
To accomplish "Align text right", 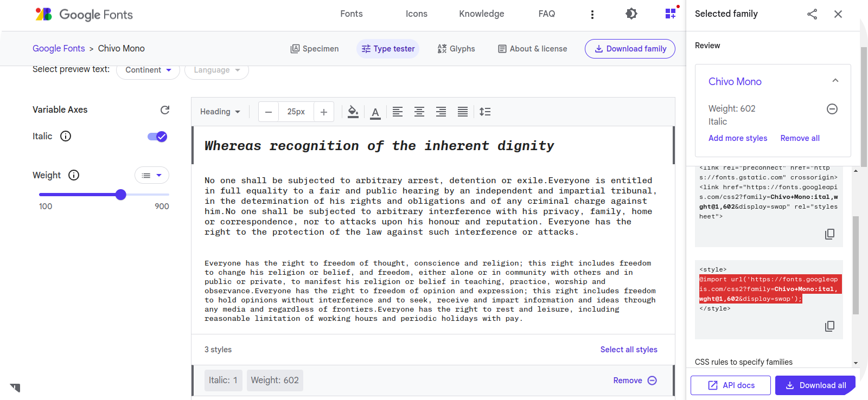I will [441, 112].
